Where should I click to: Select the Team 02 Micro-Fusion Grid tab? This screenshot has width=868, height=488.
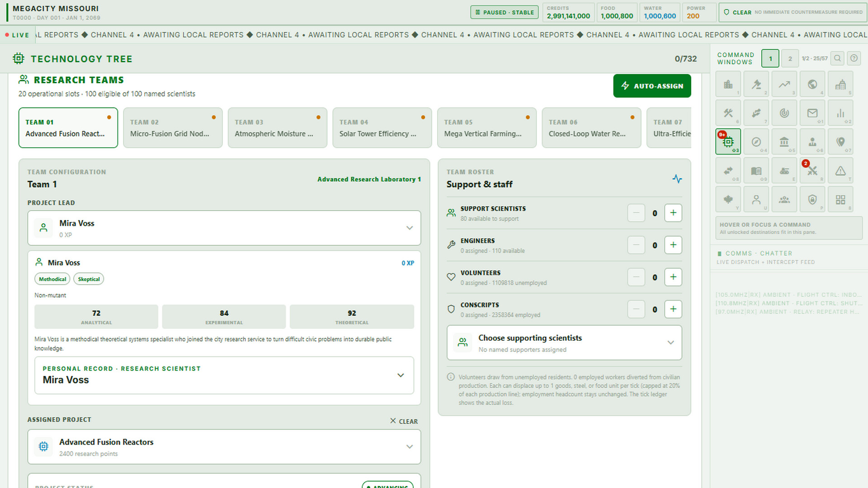(173, 128)
